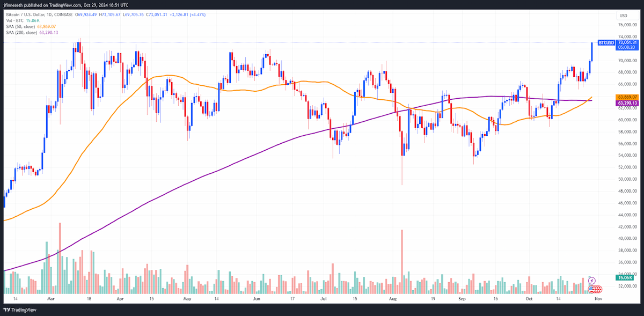Screen dimensions: 644x316
Task: Click the Jun label on time axis
Action: click(255, 298)
